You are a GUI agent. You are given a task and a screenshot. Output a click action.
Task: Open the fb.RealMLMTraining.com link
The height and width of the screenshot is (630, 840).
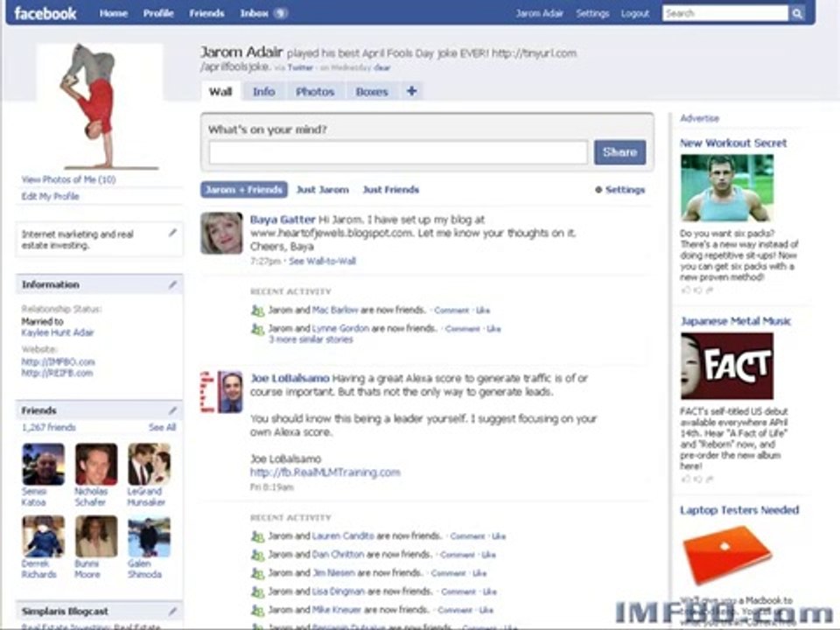[325, 472]
